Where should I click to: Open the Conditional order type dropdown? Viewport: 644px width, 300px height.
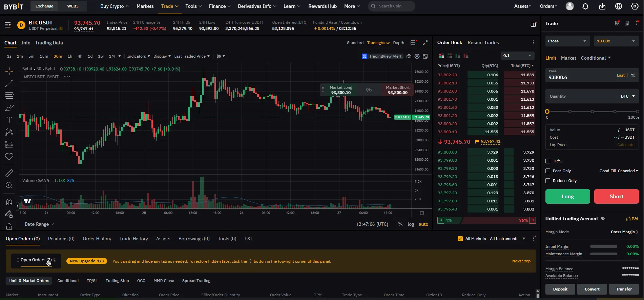[596, 58]
